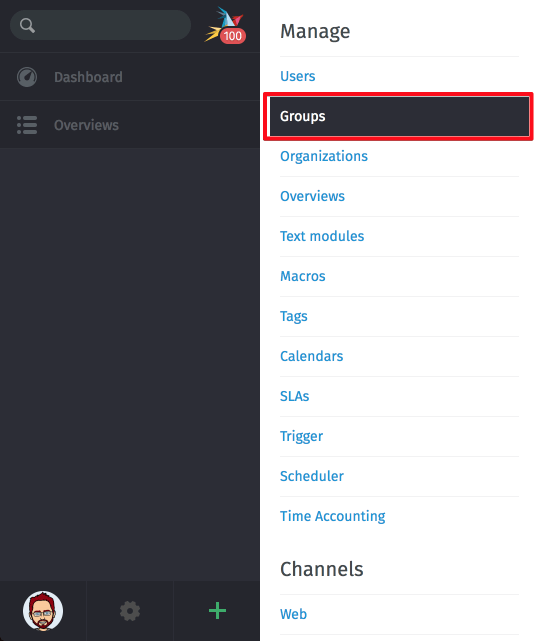Open SLAs management

[x=294, y=396]
